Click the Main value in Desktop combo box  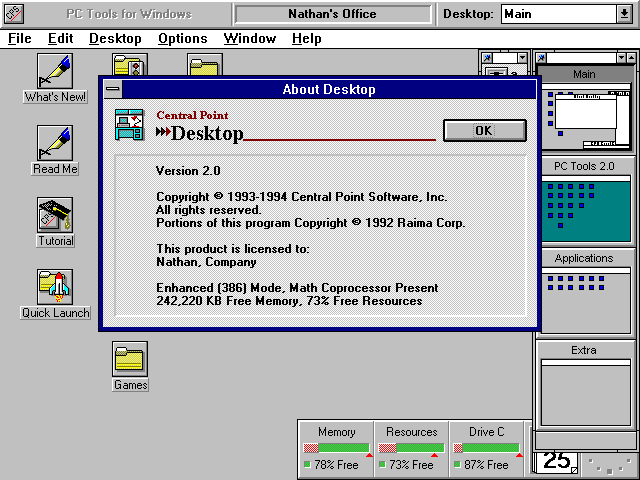click(x=559, y=14)
